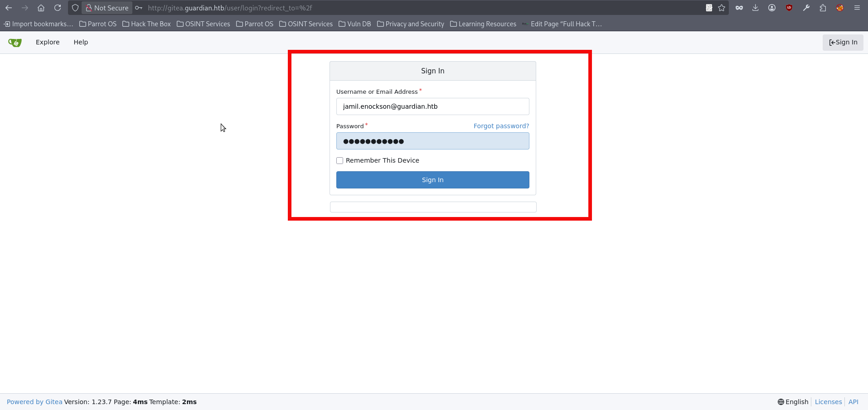This screenshot has width=868, height=410.
Task: Click the Username or Email Address field
Action: [x=432, y=106]
